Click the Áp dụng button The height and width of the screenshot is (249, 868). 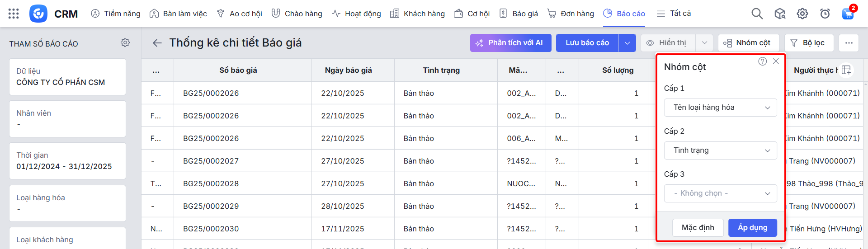(752, 228)
